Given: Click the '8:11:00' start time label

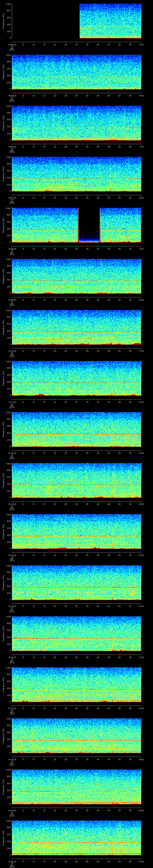Looking at the screenshot, I should [12, 402].
